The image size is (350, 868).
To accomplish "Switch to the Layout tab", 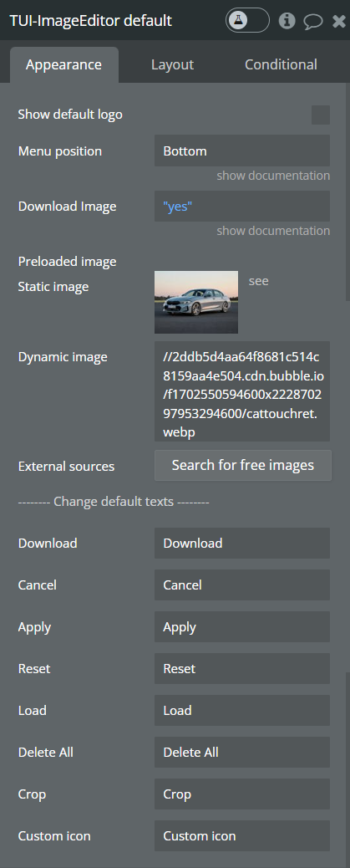I will tap(173, 64).
